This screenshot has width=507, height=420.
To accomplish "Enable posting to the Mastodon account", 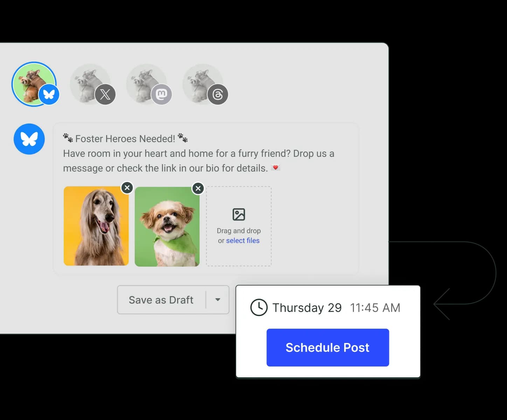I will click(147, 84).
